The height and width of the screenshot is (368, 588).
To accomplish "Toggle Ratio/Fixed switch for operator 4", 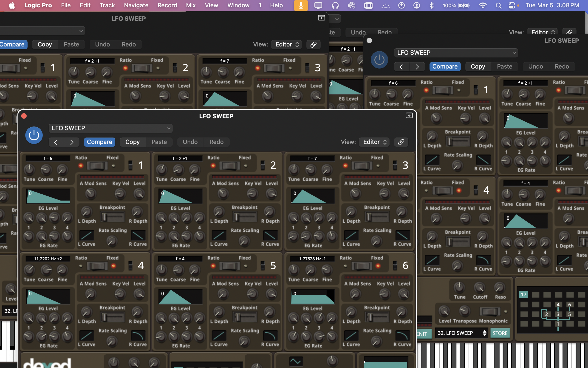I will [x=97, y=266].
